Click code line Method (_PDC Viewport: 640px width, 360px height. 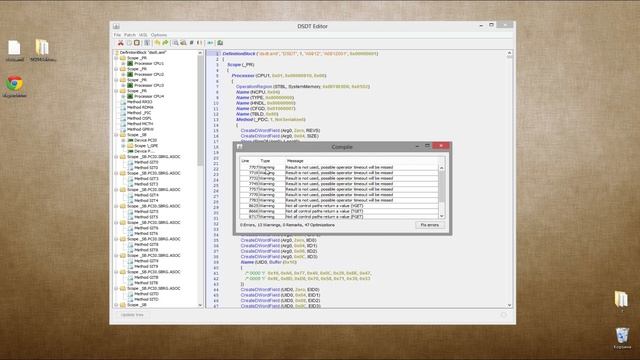tap(271, 120)
